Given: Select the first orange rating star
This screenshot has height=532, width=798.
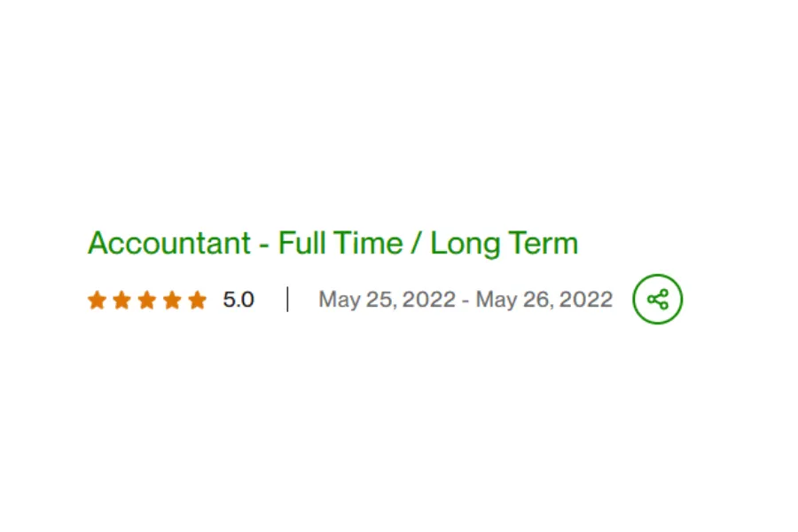Looking at the screenshot, I should pos(97,300).
